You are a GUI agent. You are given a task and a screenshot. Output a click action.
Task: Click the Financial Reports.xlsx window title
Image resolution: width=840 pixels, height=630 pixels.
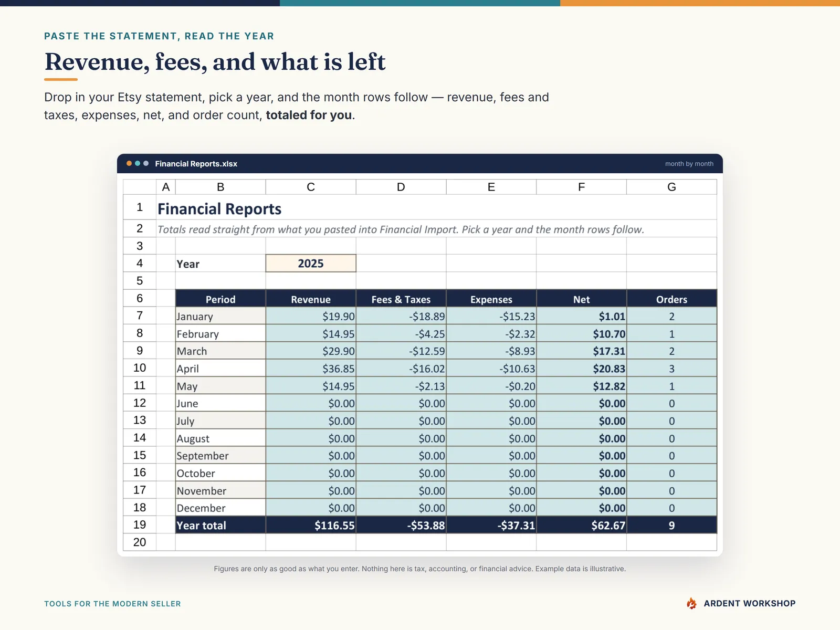pyautogui.click(x=196, y=164)
